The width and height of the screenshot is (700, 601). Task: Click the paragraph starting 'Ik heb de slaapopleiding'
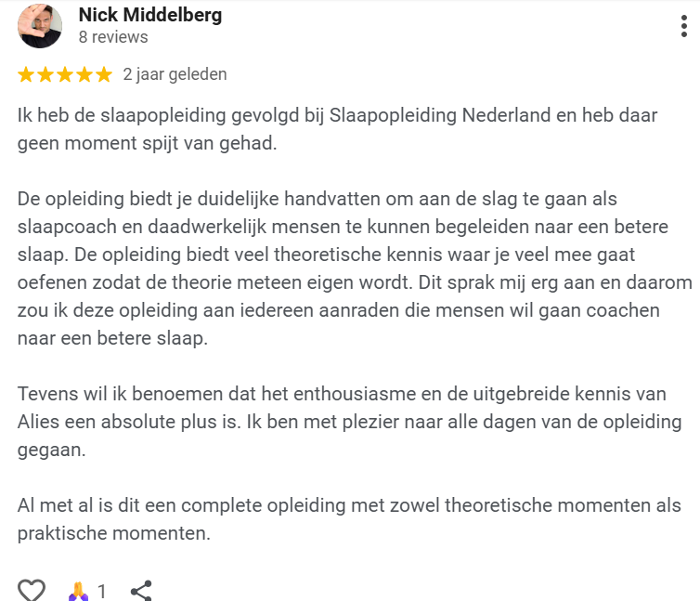[337, 129]
